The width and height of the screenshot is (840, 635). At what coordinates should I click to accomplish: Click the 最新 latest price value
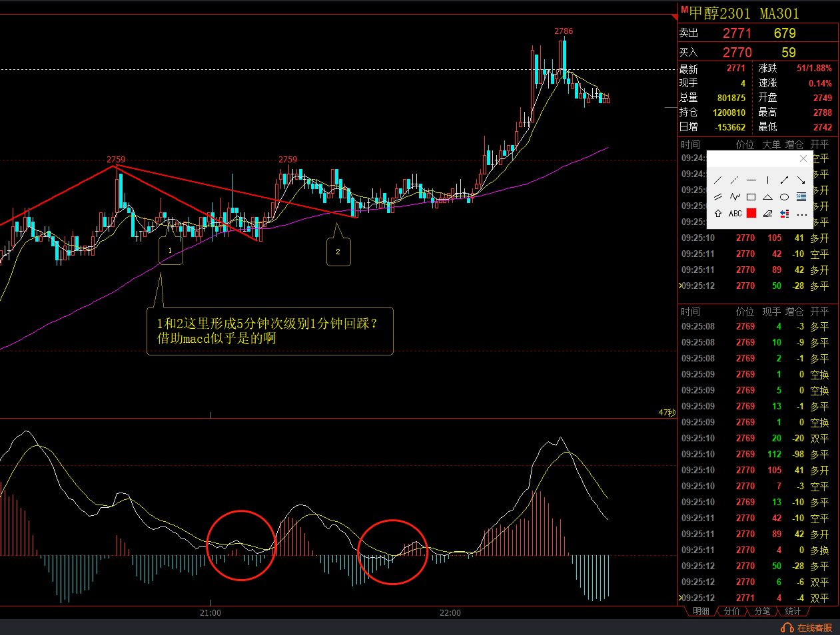tap(736, 69)
